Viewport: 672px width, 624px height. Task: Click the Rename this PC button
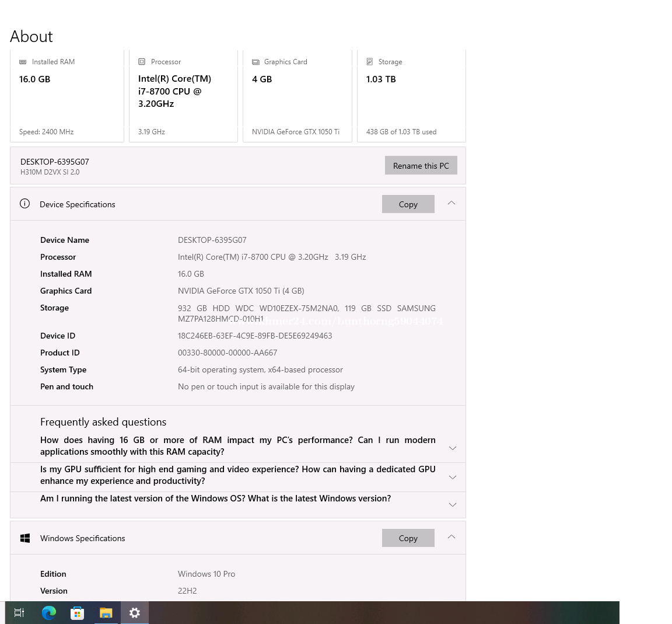(x=421, y=166)
